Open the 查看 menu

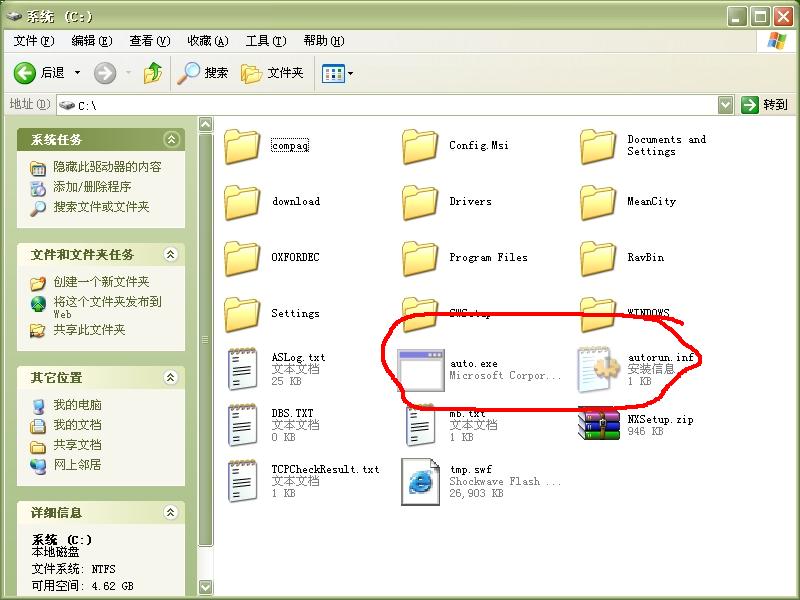click(149, 41)
